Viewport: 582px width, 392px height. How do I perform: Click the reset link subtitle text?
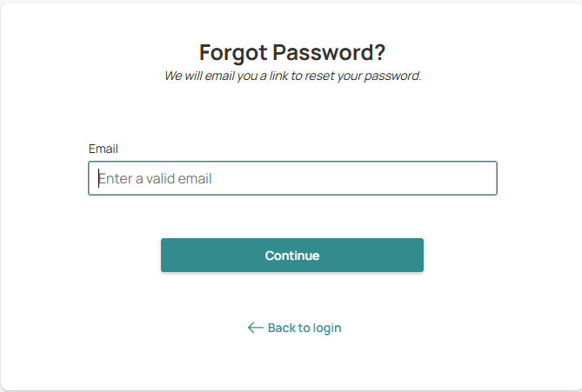pos(292,76)
